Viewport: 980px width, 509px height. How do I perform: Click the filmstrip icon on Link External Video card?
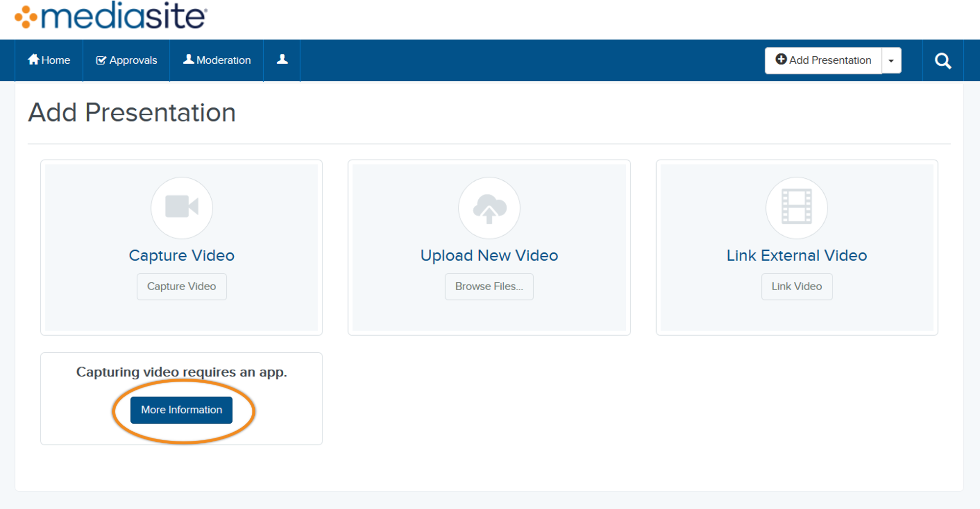coord(796,208)
